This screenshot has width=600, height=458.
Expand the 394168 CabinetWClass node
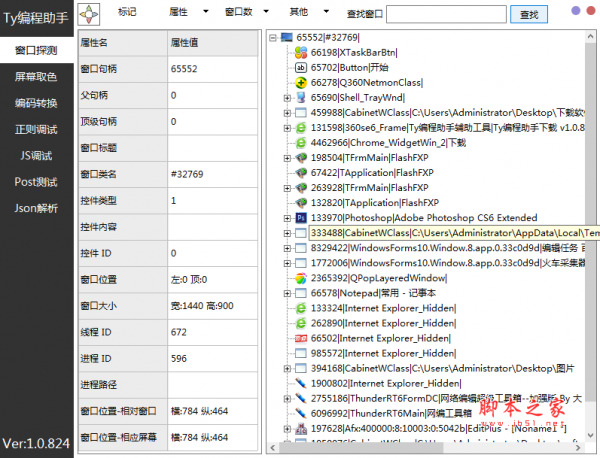click(287, 368)
